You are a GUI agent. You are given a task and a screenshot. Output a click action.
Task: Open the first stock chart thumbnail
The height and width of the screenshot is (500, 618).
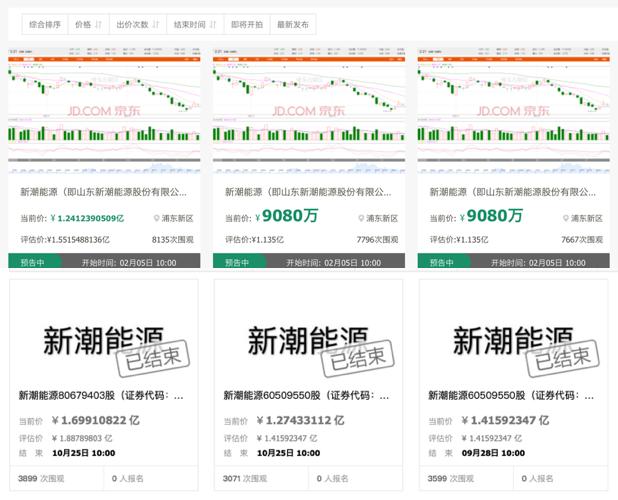(x=104, y=108)
